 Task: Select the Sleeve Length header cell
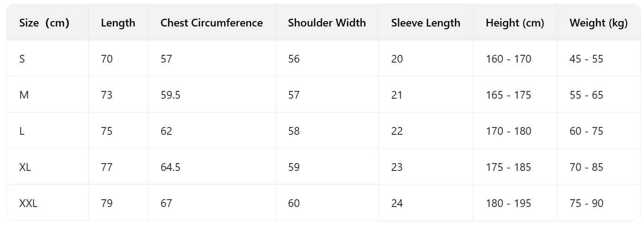tap(426, 23)
